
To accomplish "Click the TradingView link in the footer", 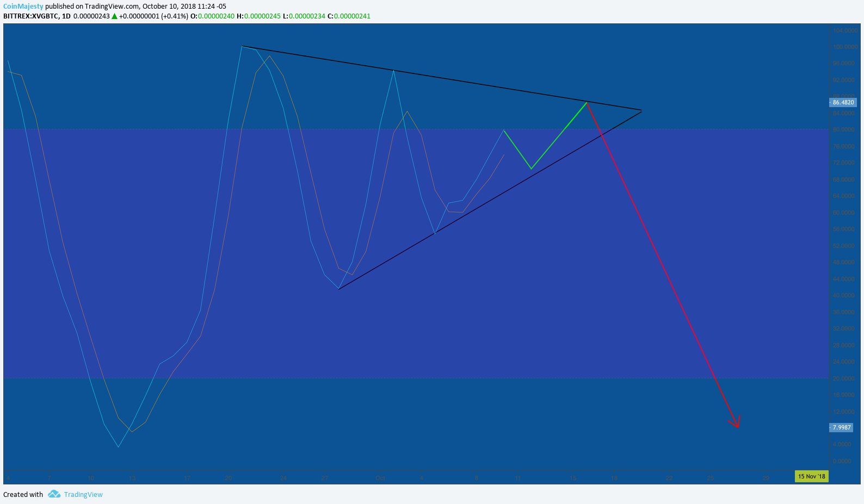I will [x=83, y=494].
